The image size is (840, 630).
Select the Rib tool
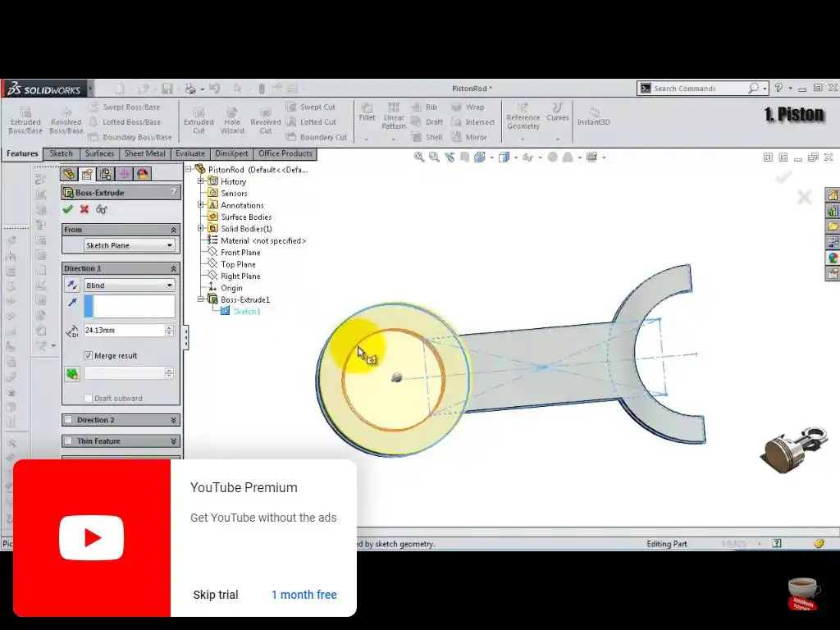(x=425, y=107)
